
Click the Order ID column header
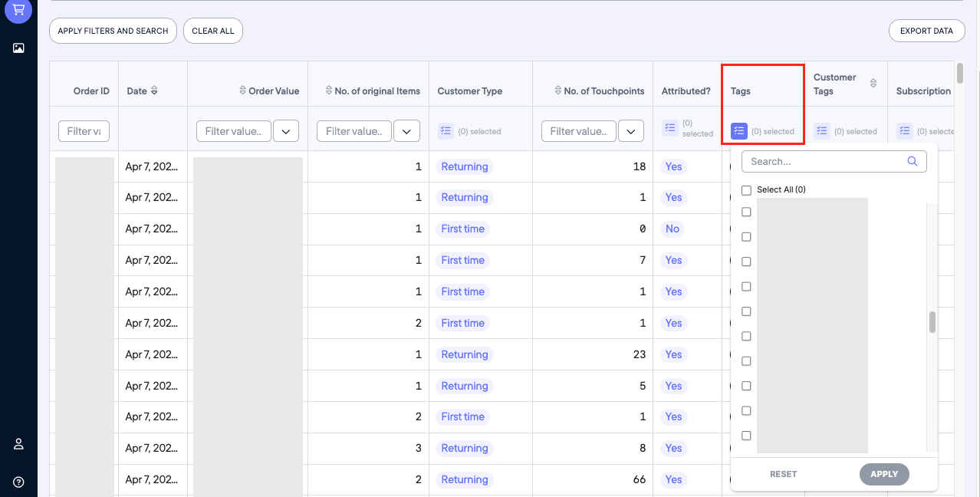91,91
